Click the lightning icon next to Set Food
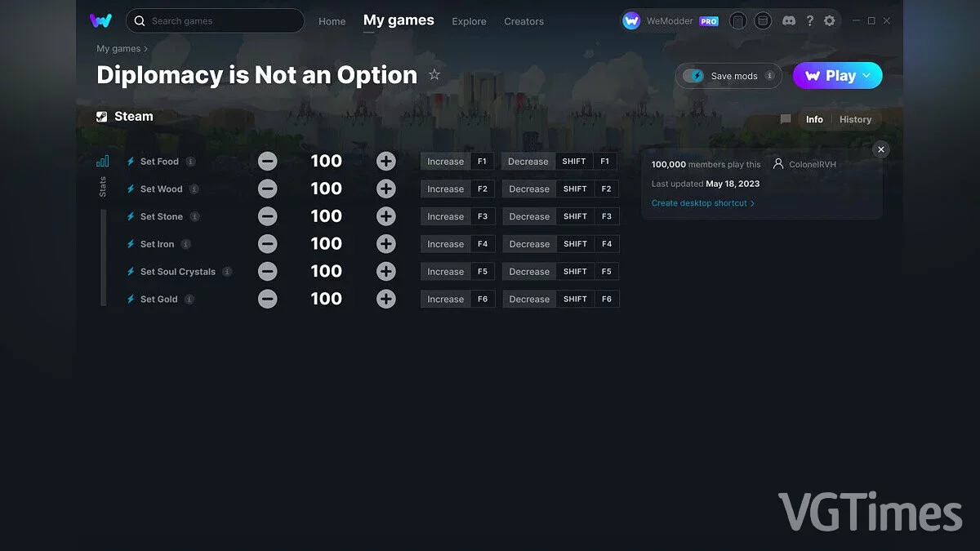The image size is (980, 551). point(131,161)
